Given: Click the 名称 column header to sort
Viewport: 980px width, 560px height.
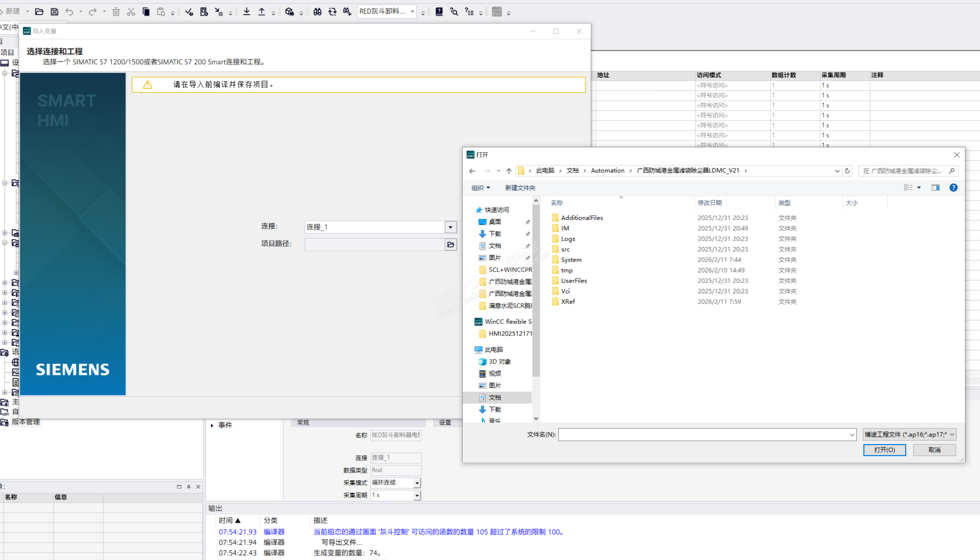Looking at the screenshot, I should (557, 203).
